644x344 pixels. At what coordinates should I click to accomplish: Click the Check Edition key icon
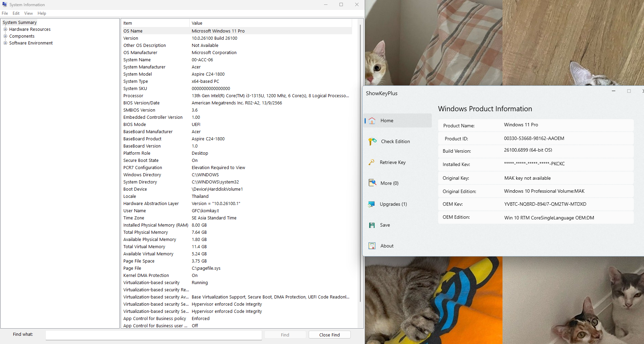tap(372, 141)
